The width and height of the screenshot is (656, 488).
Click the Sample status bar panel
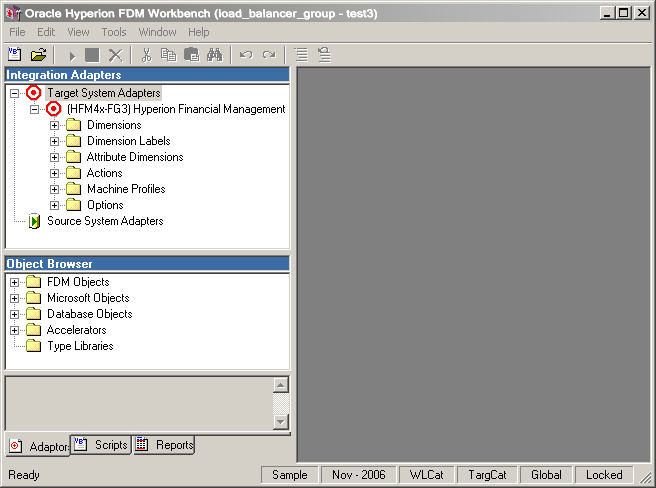coord(290,475)
